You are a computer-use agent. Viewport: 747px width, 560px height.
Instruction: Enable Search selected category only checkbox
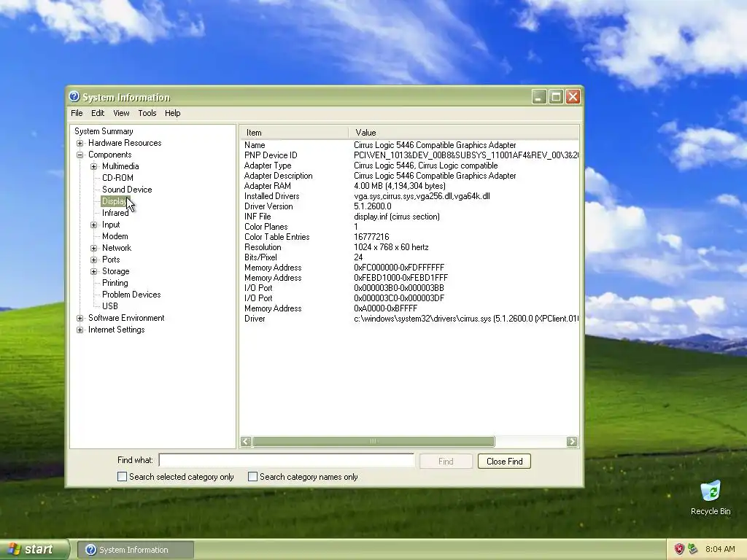point(122,477)
